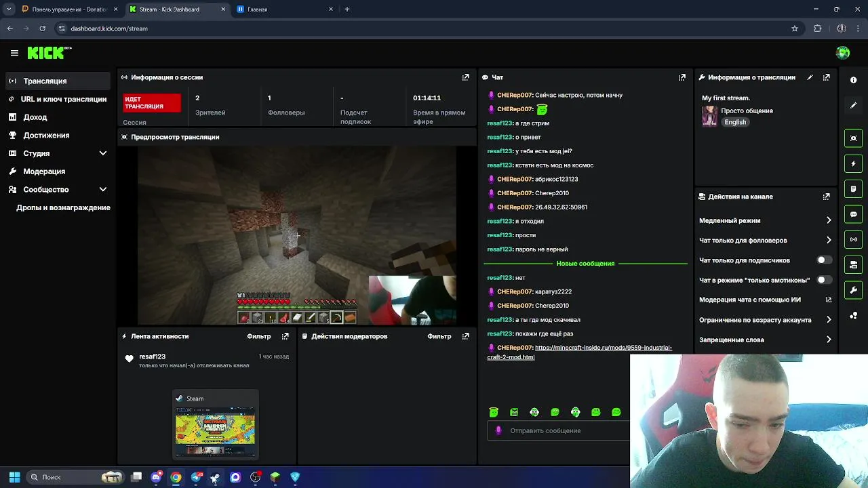This screenshot has height=488, width=868.
Task: Toggle Чат только для подписчиков switch
Action: point(824,260)
